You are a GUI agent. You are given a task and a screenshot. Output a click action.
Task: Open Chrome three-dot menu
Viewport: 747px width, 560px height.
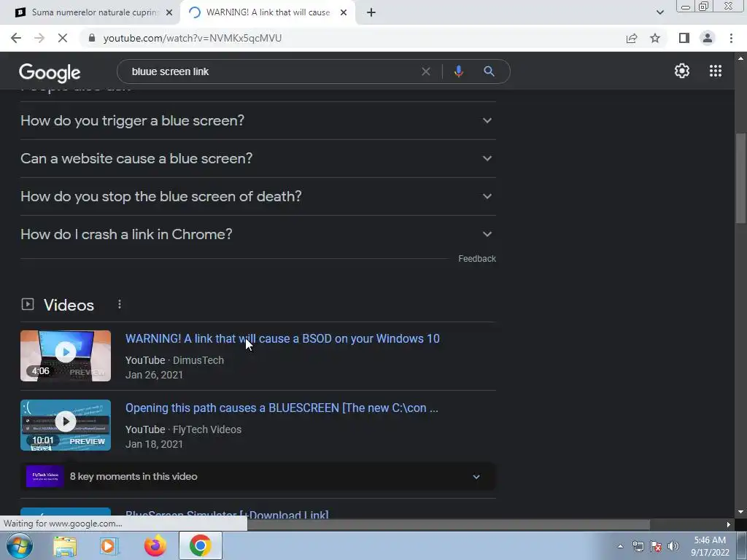[731, 38]
